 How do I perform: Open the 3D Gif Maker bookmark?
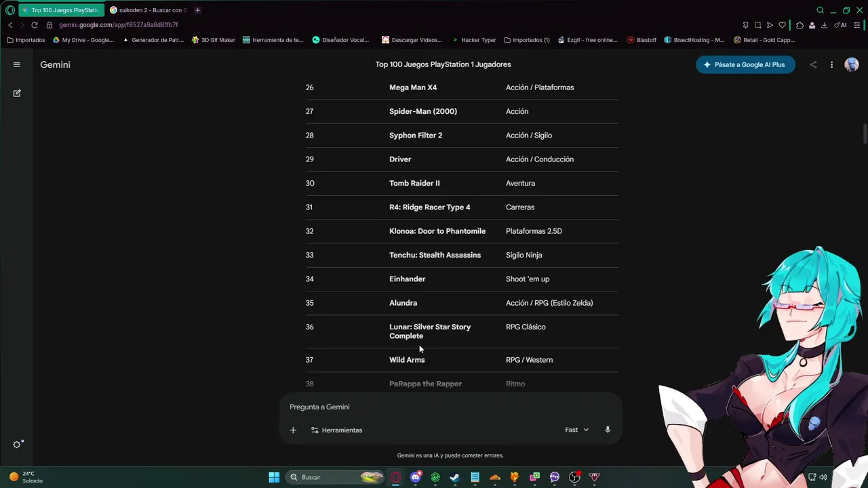click(x=213, y=40)
